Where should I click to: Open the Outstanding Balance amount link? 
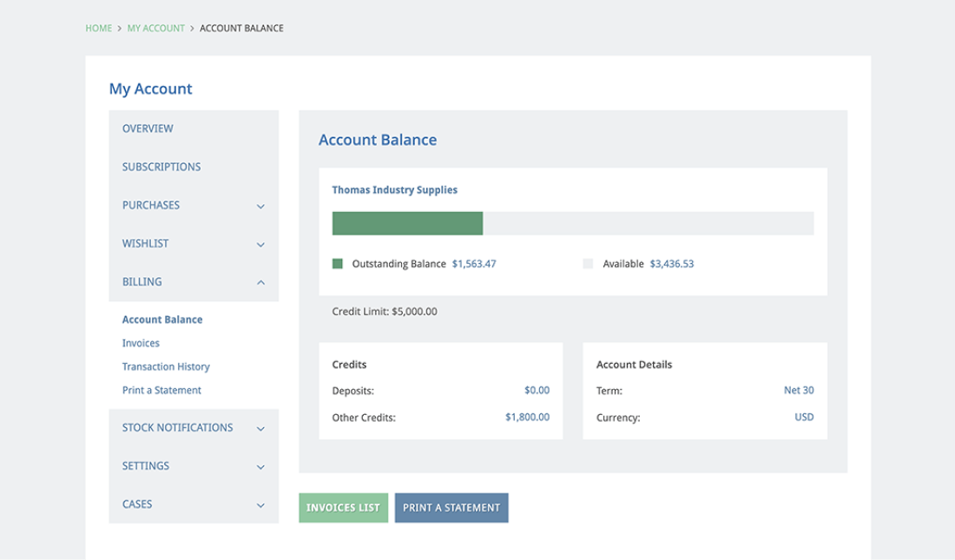473,263
